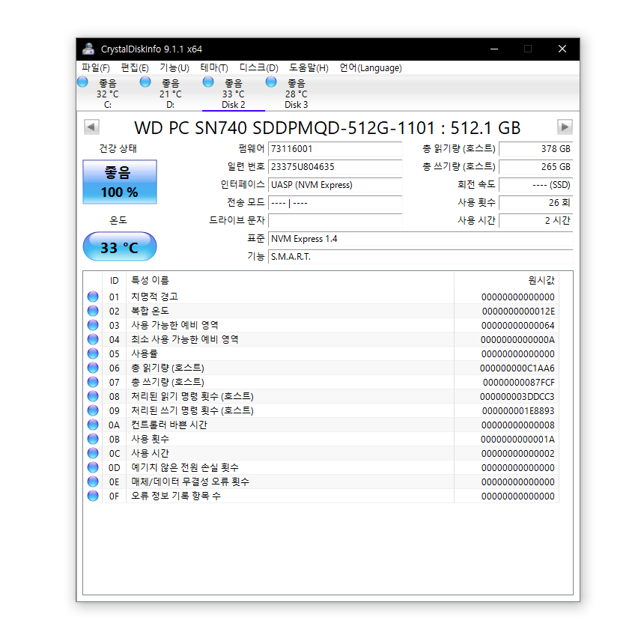This screenshot has width=644, height=644.
Task: Click status orb for 03 사용 가능한 예비 영역
Action: pyautogui.click(x=93, y=325)
